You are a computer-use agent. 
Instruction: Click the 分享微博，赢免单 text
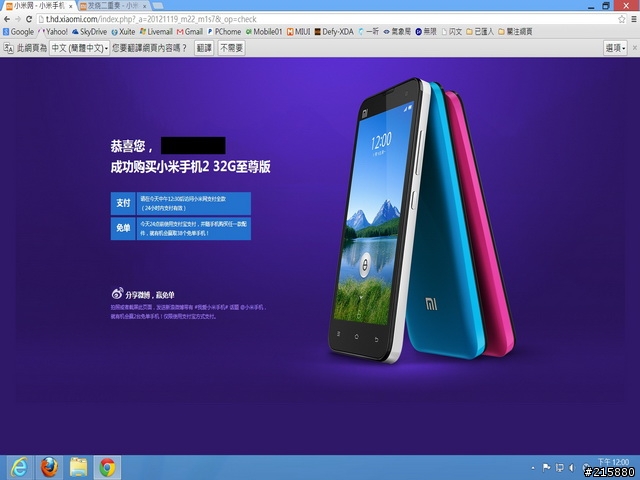[150, 295]
